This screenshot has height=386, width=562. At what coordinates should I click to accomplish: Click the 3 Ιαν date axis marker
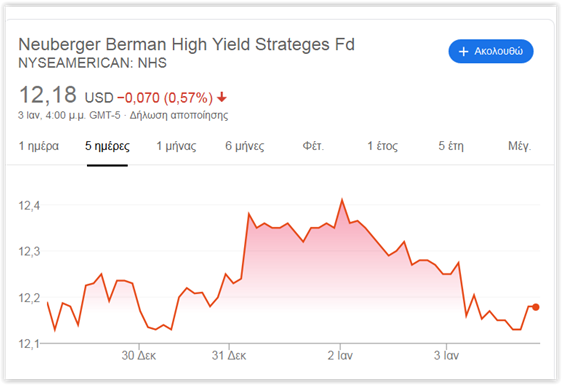(446, 355)
